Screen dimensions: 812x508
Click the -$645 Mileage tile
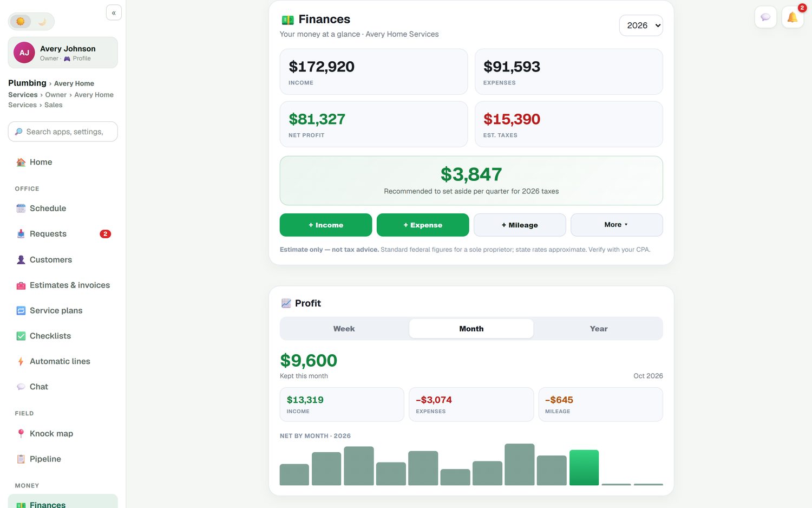[600, 405]
